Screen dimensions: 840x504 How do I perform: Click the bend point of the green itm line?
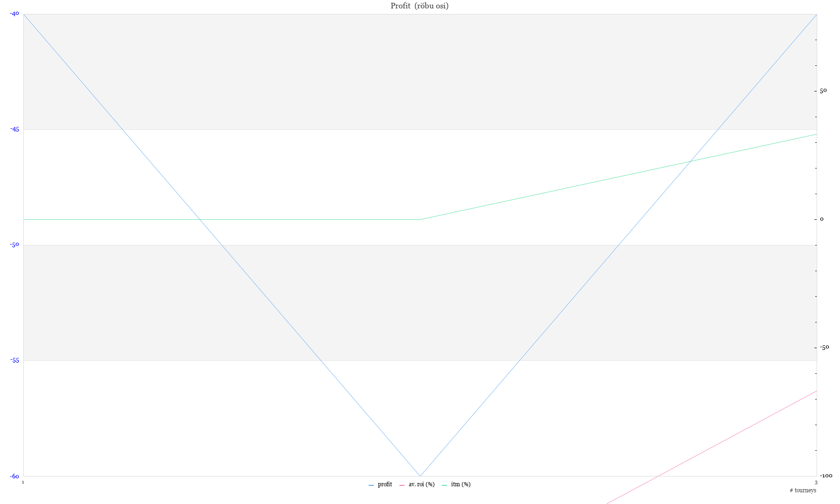420,219
